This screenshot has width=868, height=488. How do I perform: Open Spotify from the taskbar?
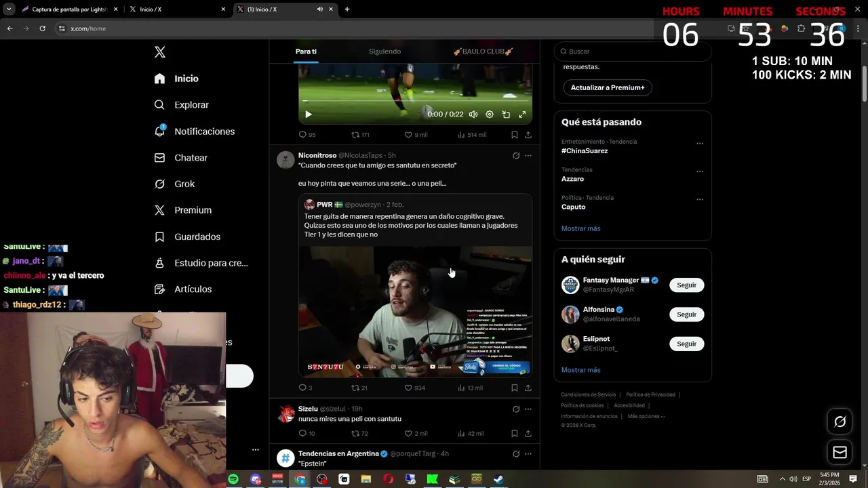[x=233, y=479]
